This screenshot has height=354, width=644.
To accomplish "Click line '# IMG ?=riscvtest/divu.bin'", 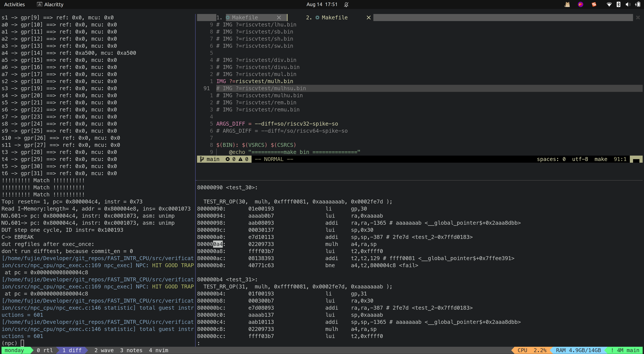I will coord(258,67).
